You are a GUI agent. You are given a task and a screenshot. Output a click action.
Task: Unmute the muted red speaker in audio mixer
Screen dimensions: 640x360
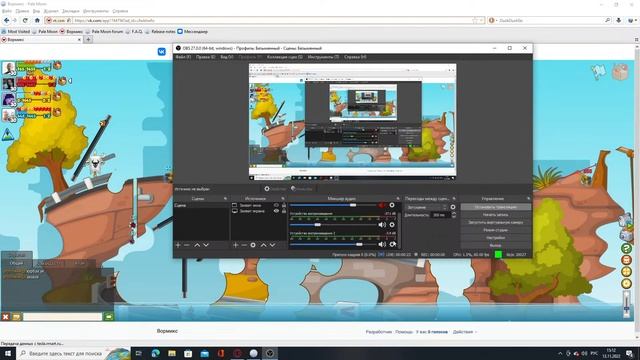382,205
